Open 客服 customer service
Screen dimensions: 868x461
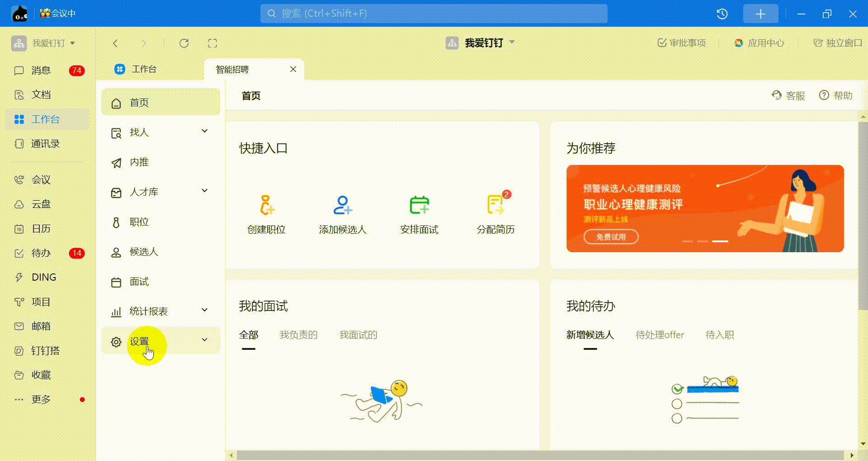click(789, 96)
